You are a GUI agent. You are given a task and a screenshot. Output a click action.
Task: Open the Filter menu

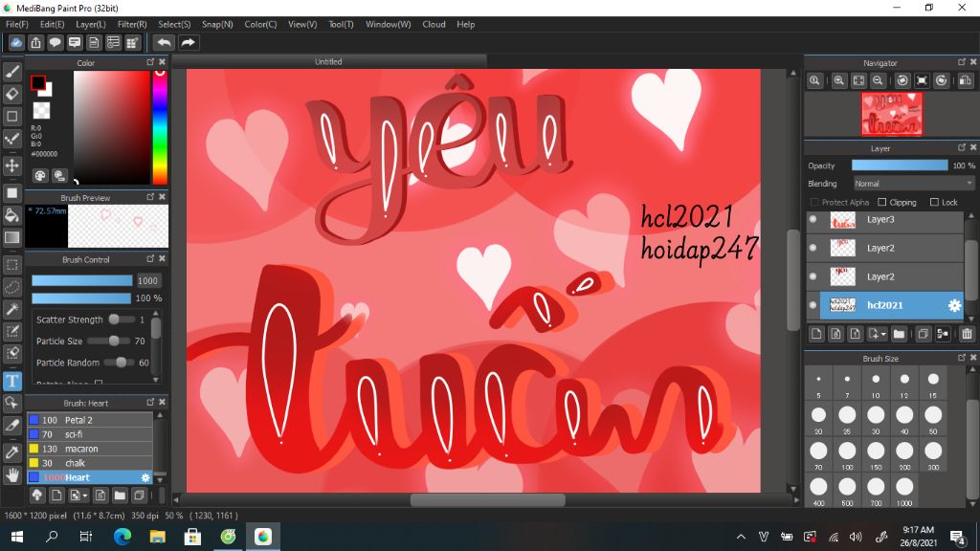[x=132, y=24]
